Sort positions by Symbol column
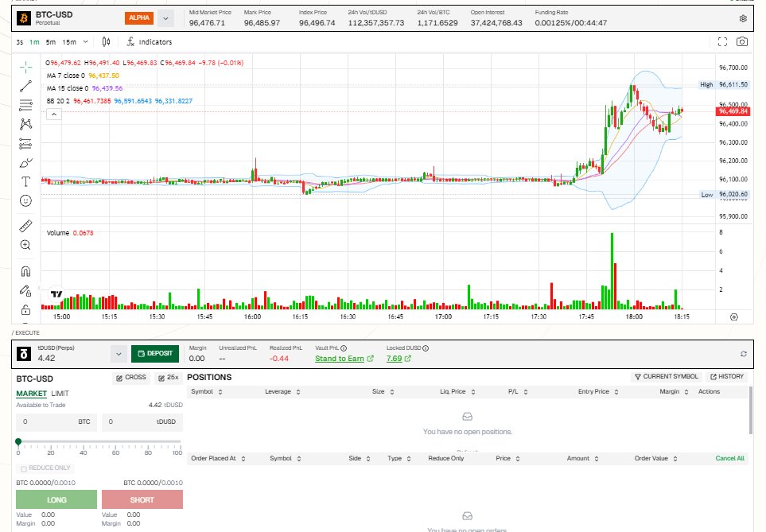Viewport: 766px width, 532px height. 207,392
